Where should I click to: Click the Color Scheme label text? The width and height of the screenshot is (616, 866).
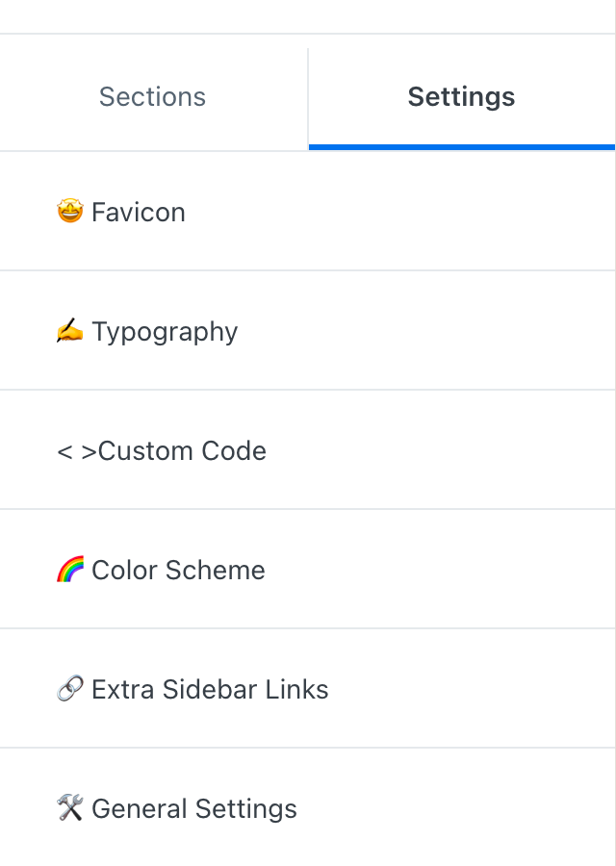tap(178, 570)
